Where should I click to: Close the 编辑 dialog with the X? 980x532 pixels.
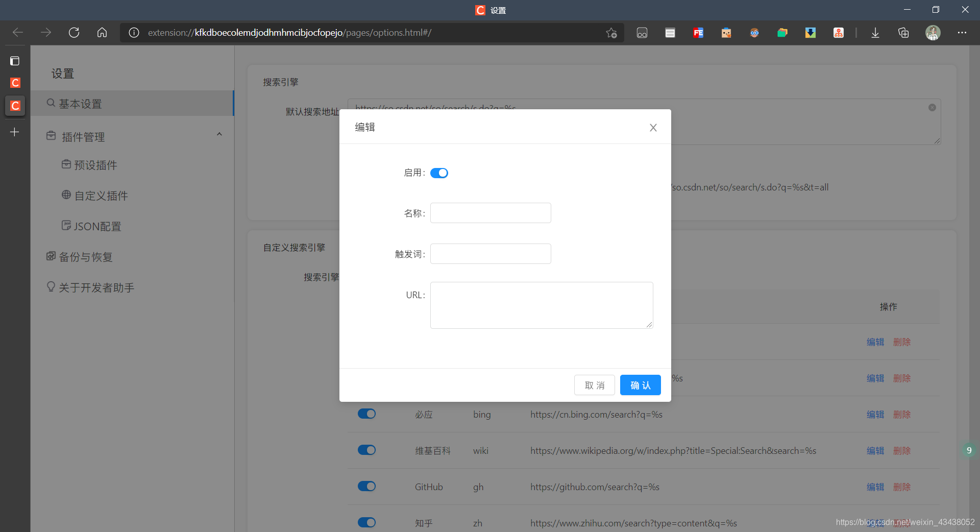tap(653, 128)
